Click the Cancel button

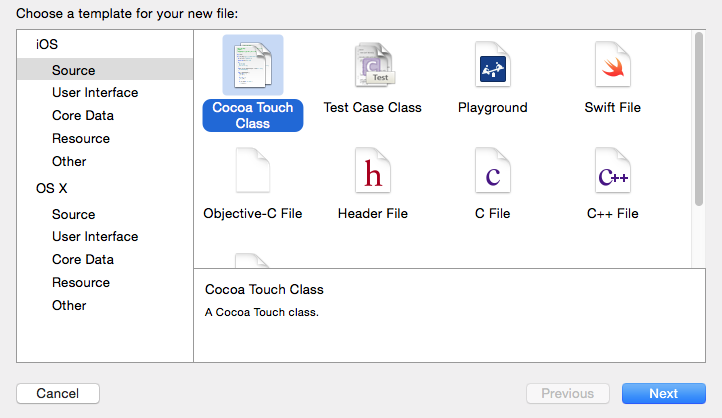(58, 394)
